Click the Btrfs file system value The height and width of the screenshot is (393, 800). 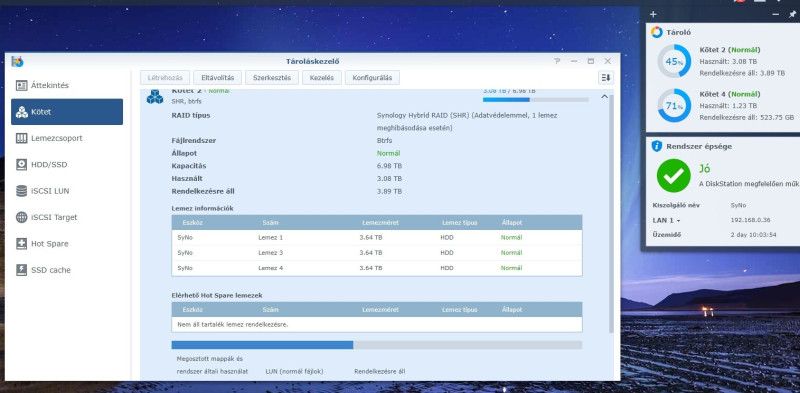click(384, 140)
